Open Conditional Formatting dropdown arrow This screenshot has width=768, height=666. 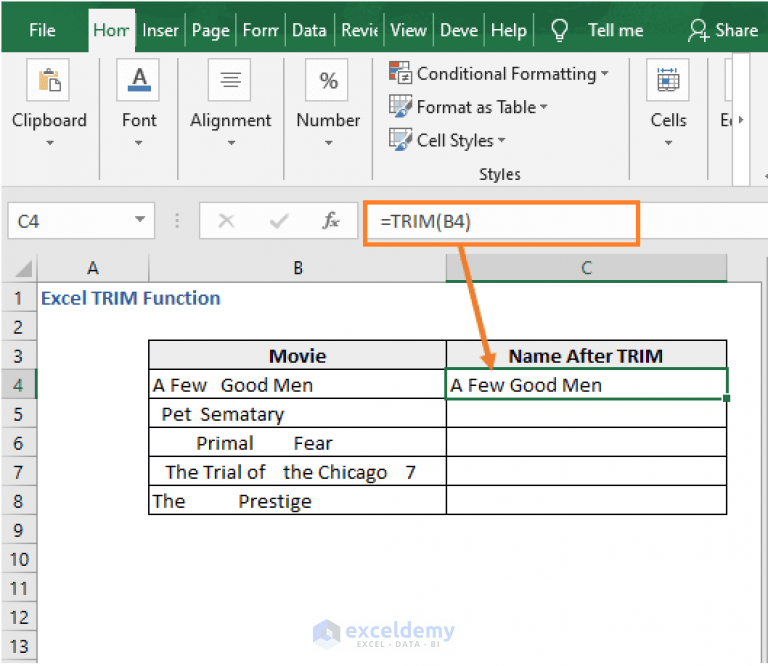605,73
